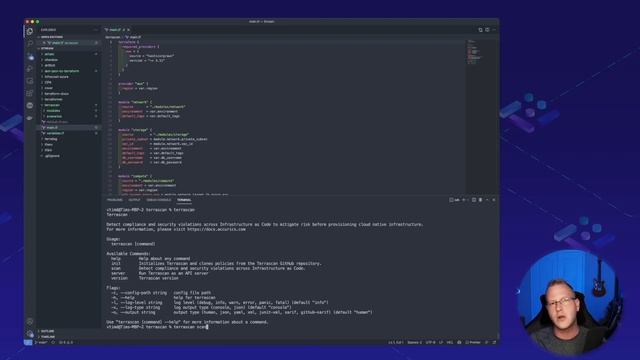Open the Explorer view in activity bar

point(30,31)
